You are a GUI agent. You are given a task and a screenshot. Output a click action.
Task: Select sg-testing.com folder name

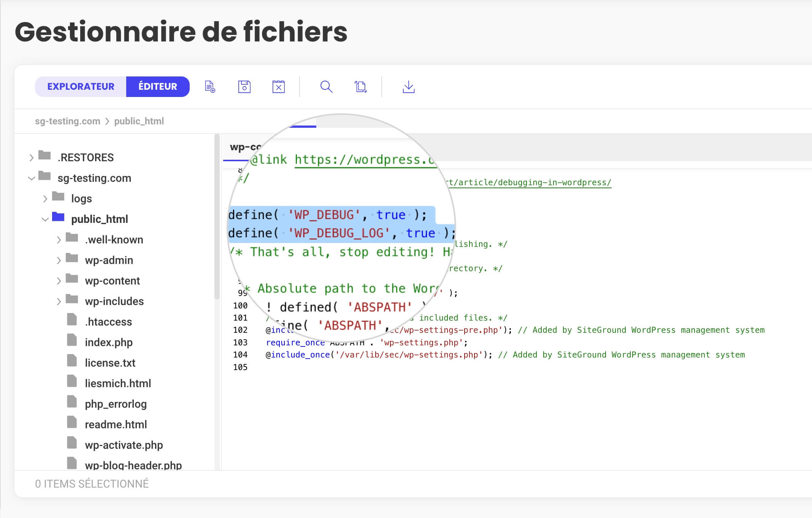pos(94,178)
